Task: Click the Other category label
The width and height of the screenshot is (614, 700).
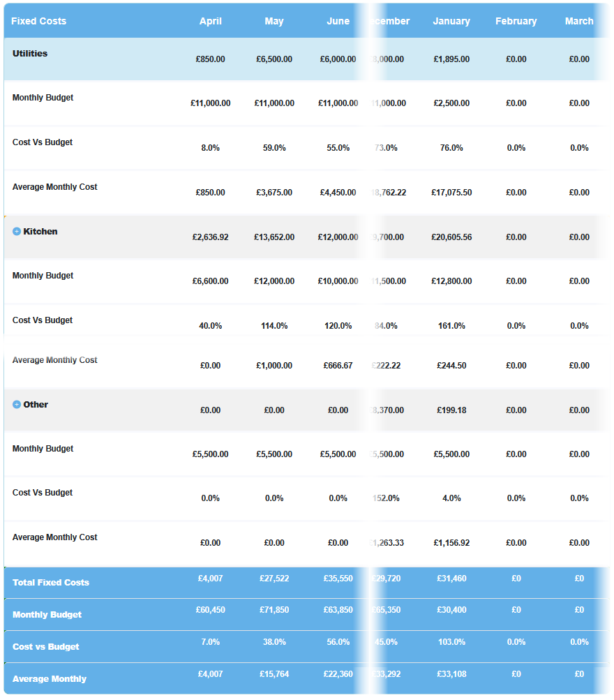Action: (36, 405)
